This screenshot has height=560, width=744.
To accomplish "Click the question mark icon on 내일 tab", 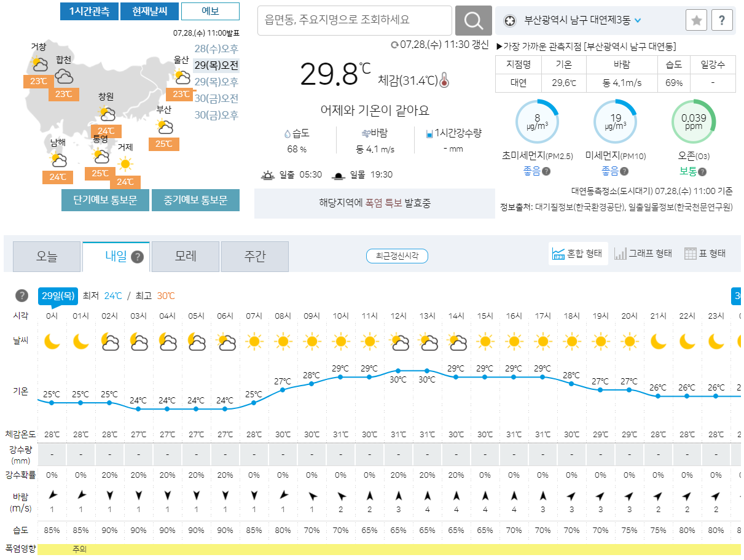I will (x=138, y=257).
